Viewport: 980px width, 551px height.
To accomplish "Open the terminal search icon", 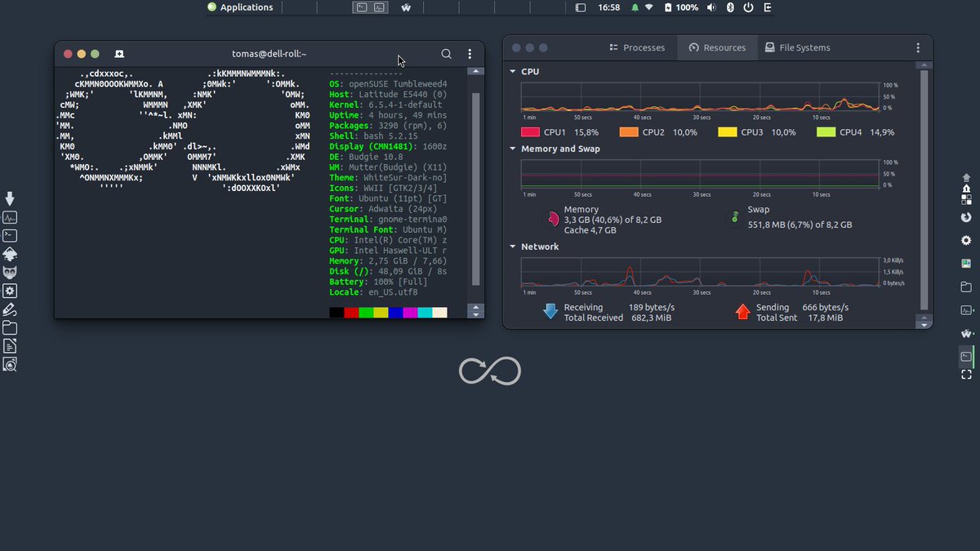I will [446, 54].
